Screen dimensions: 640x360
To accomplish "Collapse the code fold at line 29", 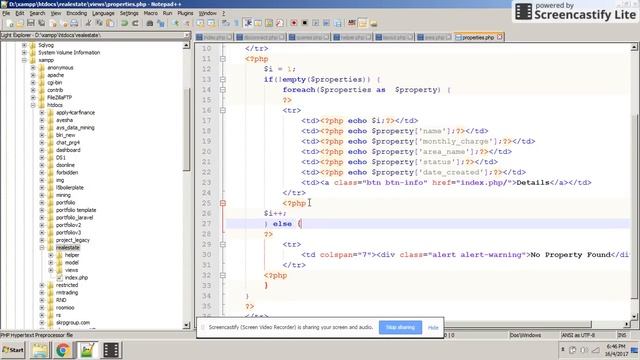I will [222, 244].
